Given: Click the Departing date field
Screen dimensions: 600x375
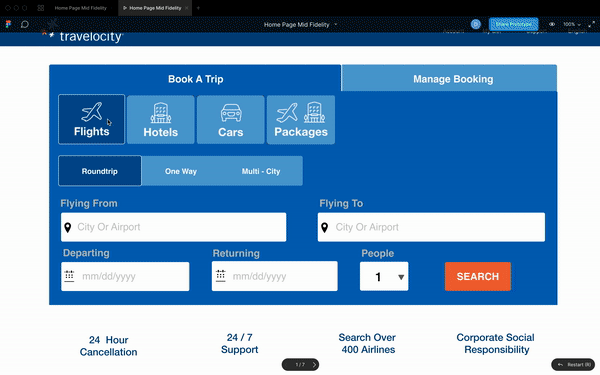Looking at the screenshot, I should 125,276.
